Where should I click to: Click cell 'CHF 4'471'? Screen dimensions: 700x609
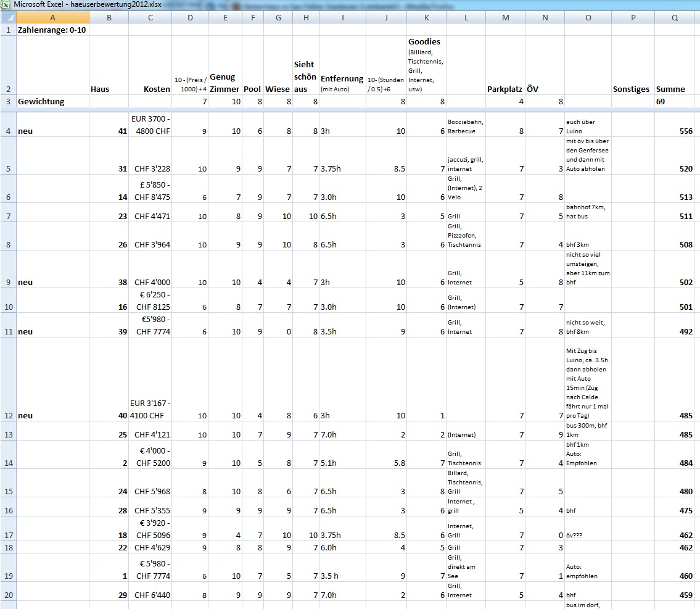click(x=150, y=212)
